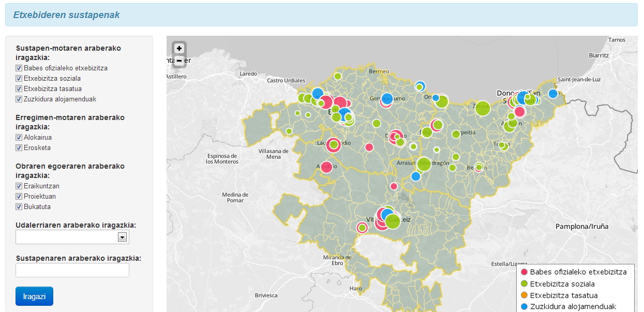644x312 pixels.
Task: Toggle the Etxebizitza soziala checkbox
Action: [x=19, y=79]
